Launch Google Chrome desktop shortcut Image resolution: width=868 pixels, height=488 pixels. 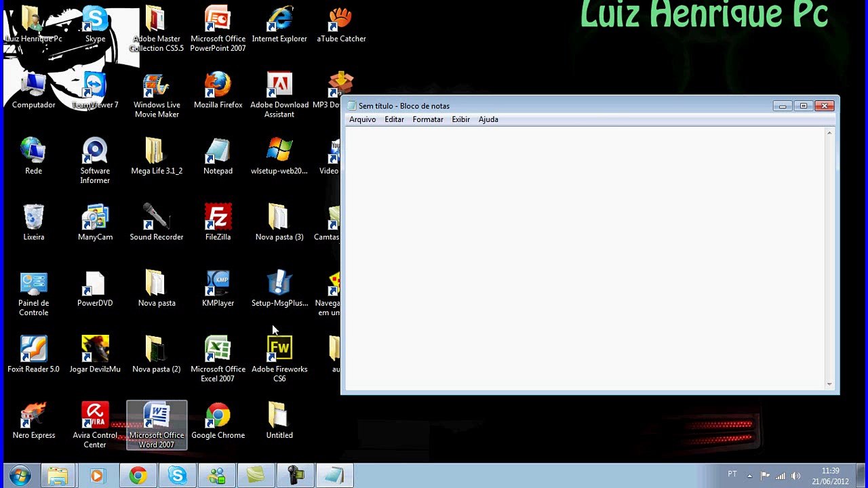click(218, 420)
